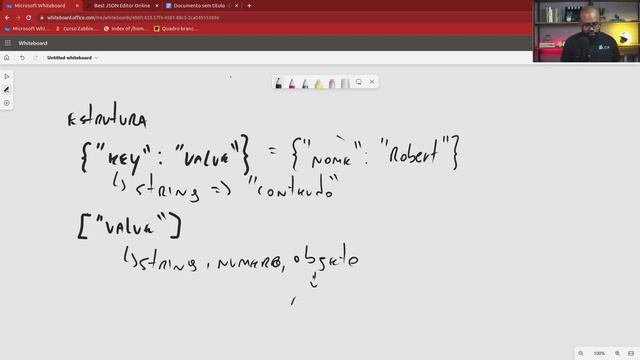This screenshot has width=640, height=360.
Task: Close the inking pen toolbar
Action: click(372, 82)
